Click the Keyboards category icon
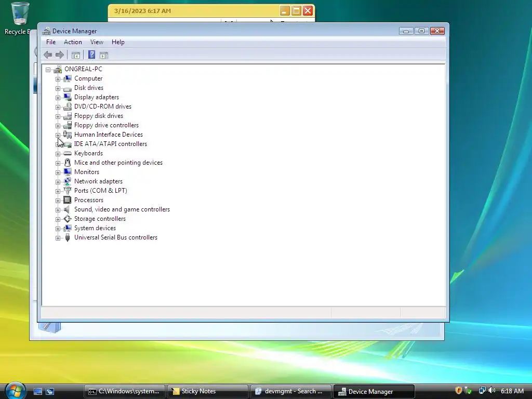Screen dimensions: 532x399 pos(68,153)
